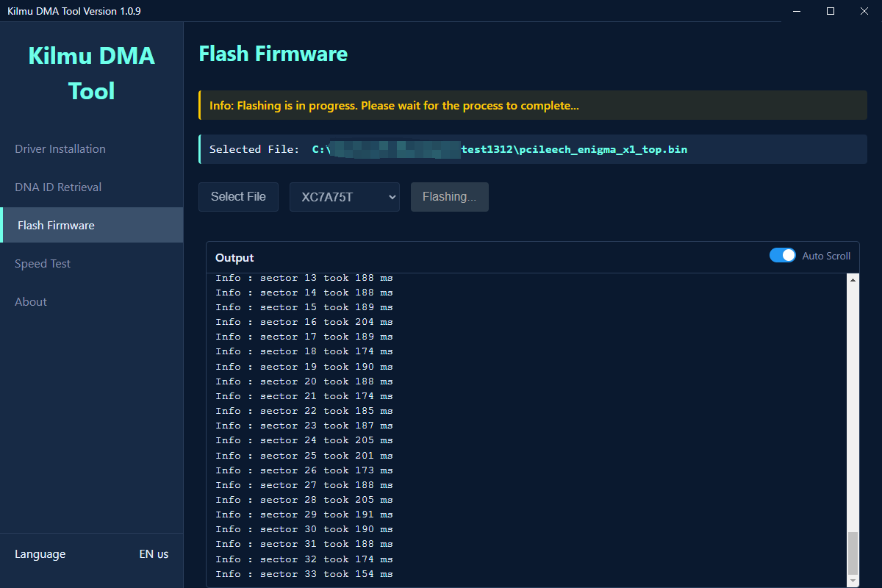Screen dimensions: 882x588
Task: Toggle the Auto Scroll switch
Action: pyautogui.click(x=783, y=256)
